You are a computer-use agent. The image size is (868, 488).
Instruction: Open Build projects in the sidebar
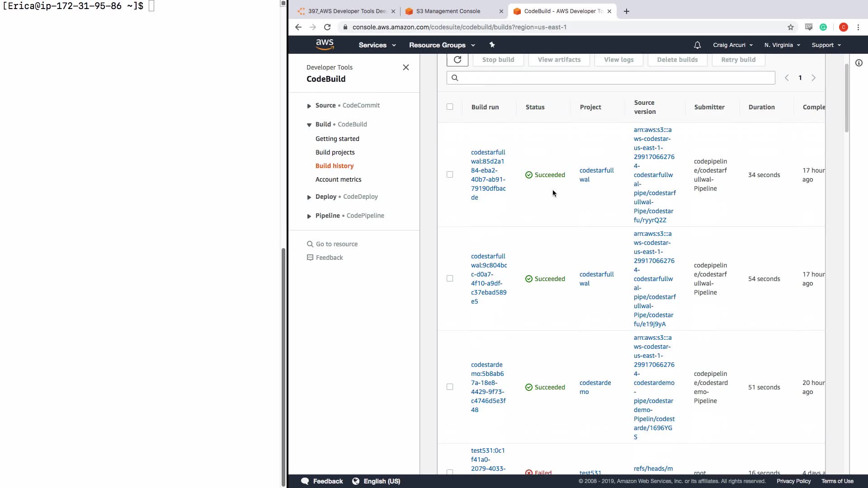click(335, 152)
